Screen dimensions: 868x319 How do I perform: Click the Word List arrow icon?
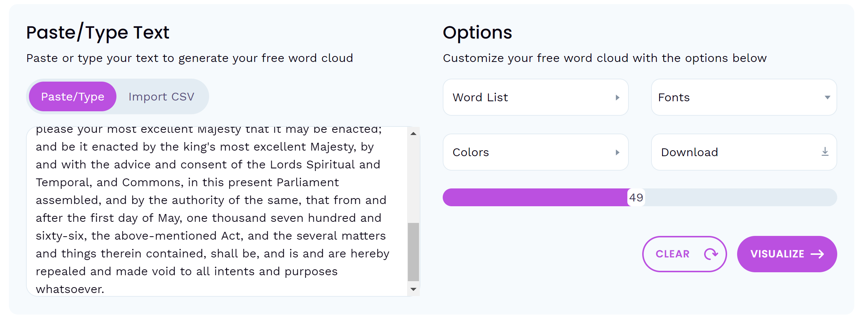point(617,98)
